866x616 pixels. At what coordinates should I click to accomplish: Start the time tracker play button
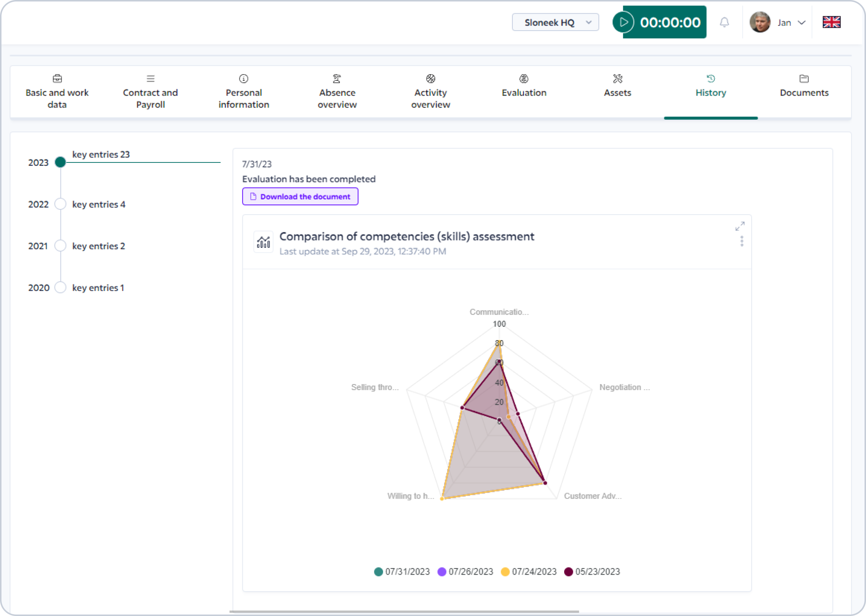[623, 23]
